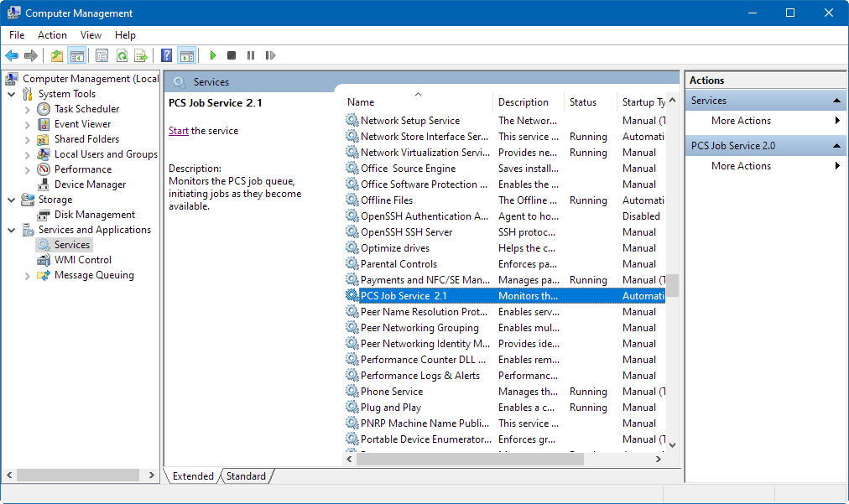The height and width of the screenshot is (504, 849).
Task: Click the Start link for the service
Action: tap(178, 131)
